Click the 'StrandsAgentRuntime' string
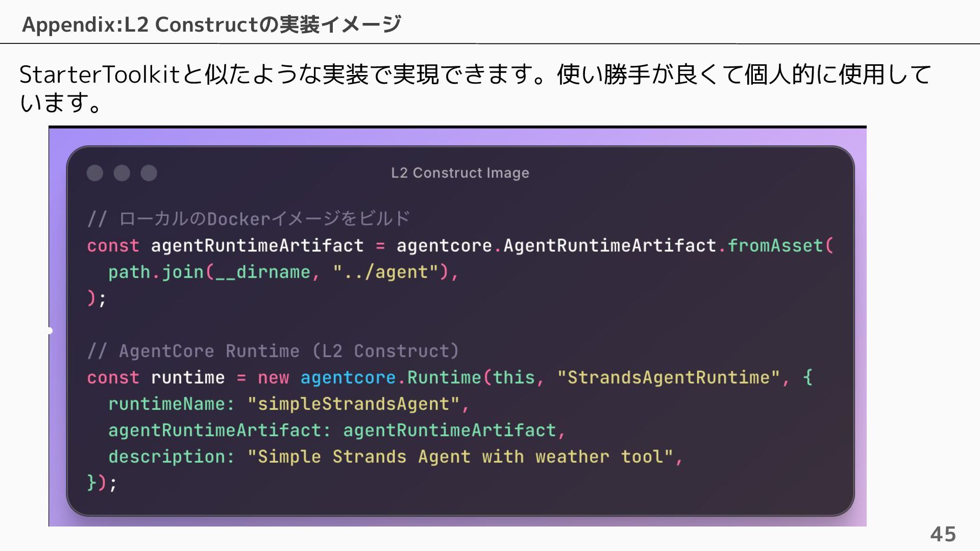980x551 pixels. coord(668,378)
